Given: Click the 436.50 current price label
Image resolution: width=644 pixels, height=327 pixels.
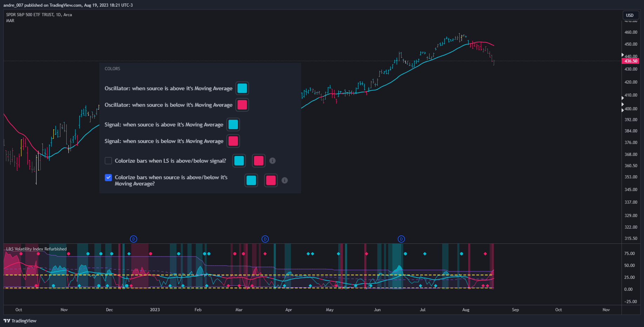Looking at the screenshot, I should (x=631, y=61).
